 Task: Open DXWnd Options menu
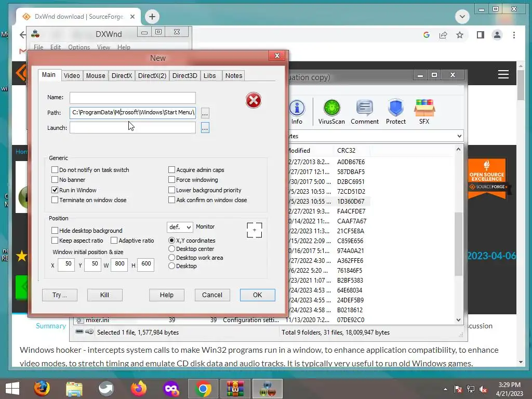pos(79,47)
